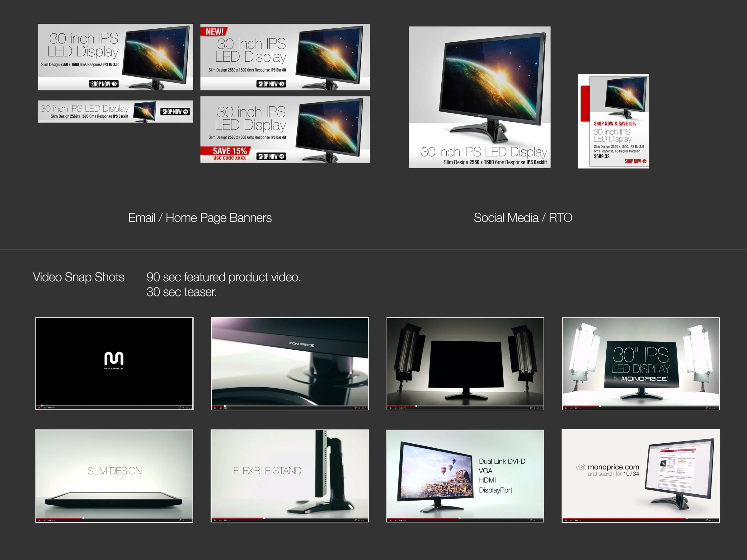
Task: Open the small SHOP NOW & SAVE15% ad
Action: point(613,121)
